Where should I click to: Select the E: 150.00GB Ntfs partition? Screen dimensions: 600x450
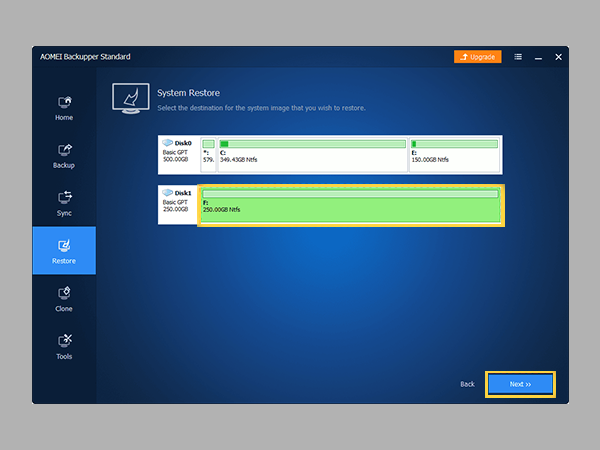[x=455, y=155]
